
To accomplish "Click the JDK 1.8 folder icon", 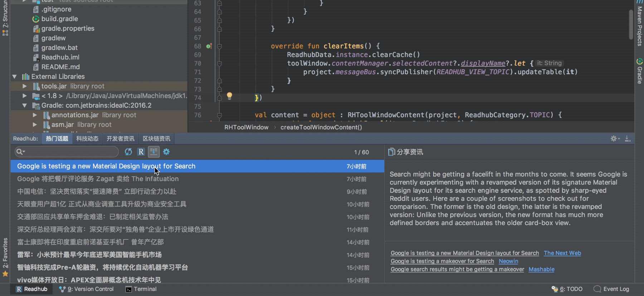I will click(x=36, y=96).
